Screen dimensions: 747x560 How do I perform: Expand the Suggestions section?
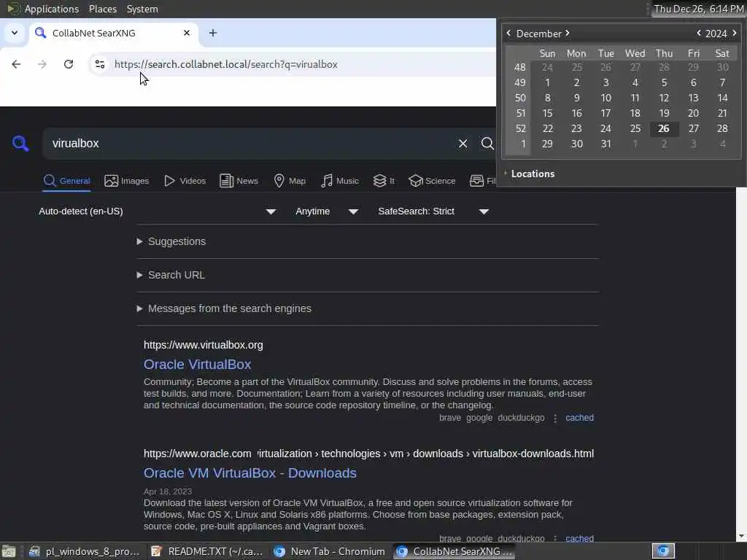pyautogui.click(x=171, y=241)
